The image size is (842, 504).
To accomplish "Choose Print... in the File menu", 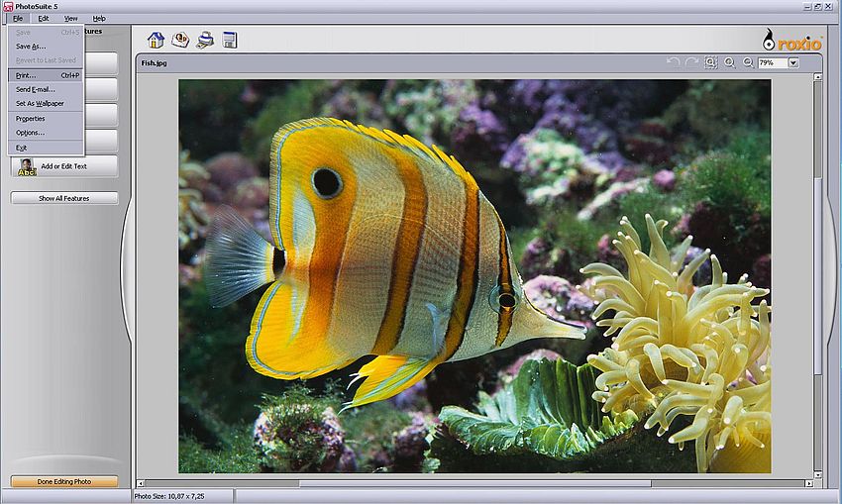I will (47, 75).
